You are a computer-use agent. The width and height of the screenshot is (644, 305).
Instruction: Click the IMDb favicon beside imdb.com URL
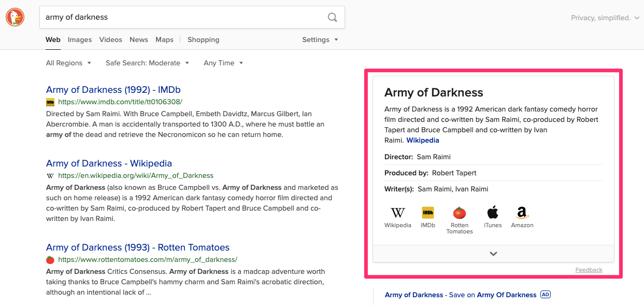50,102
